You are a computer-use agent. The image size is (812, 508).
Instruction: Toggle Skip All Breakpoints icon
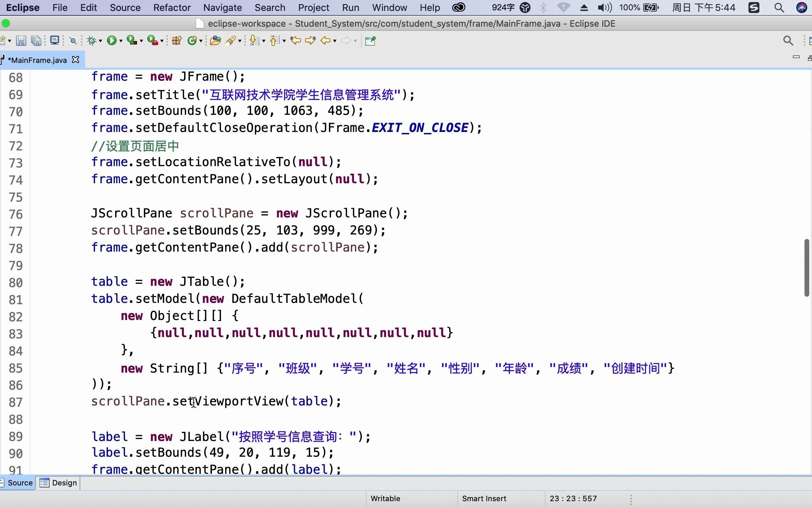coord(73,41)
